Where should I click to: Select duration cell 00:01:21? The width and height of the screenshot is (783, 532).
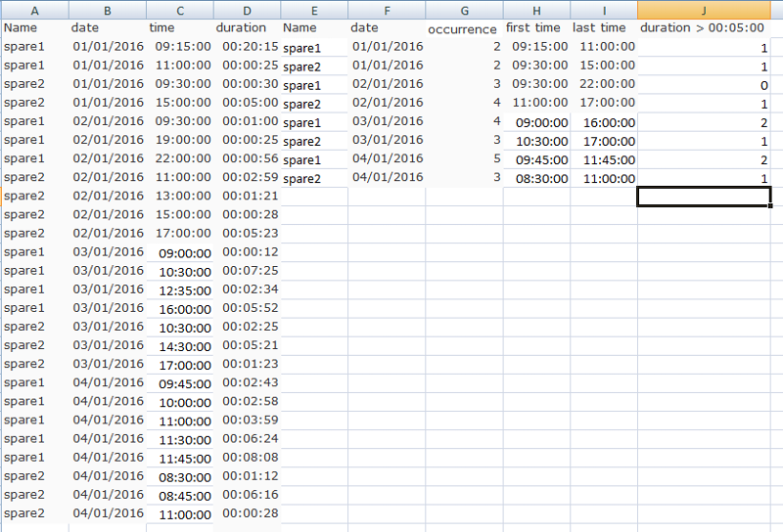248,197
